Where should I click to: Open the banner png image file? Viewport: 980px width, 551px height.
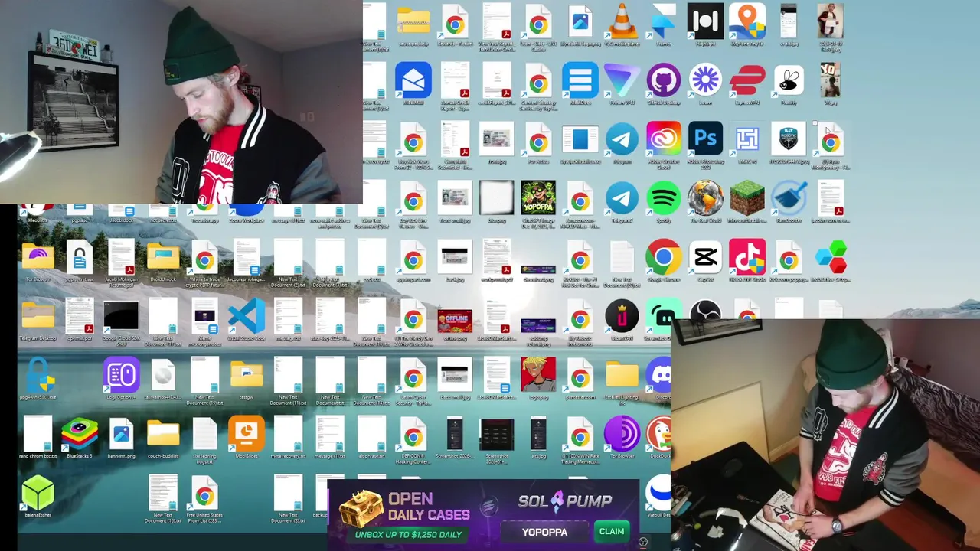(121, 435)
